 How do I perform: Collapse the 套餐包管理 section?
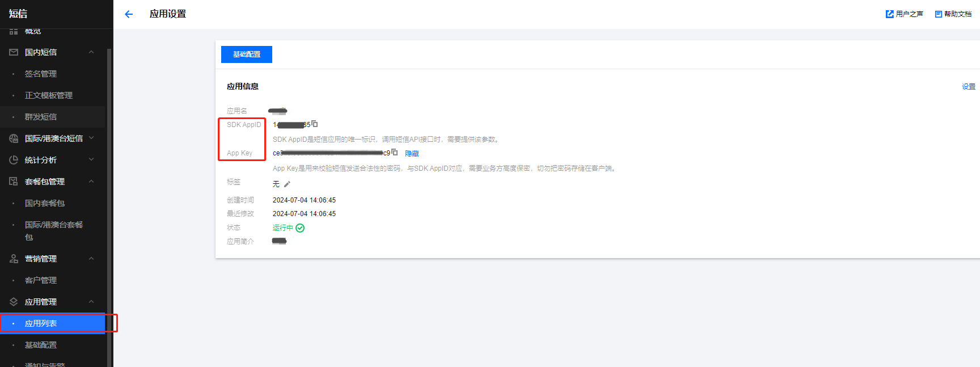[x=91, y=182]
